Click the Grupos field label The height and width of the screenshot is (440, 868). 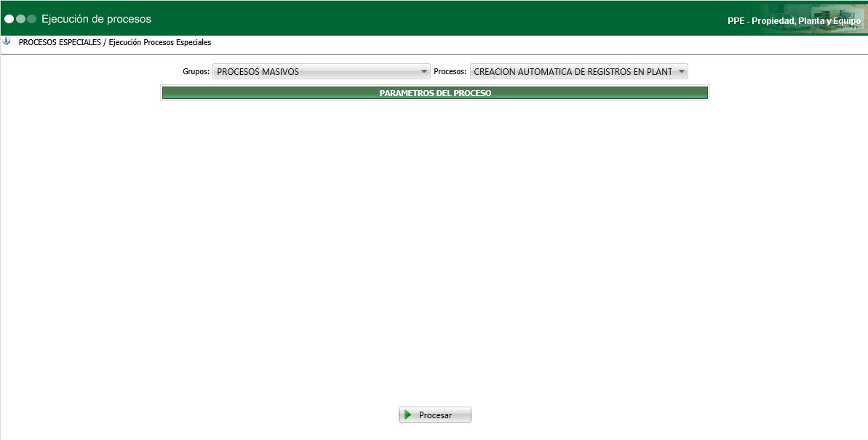click(196, 71)
